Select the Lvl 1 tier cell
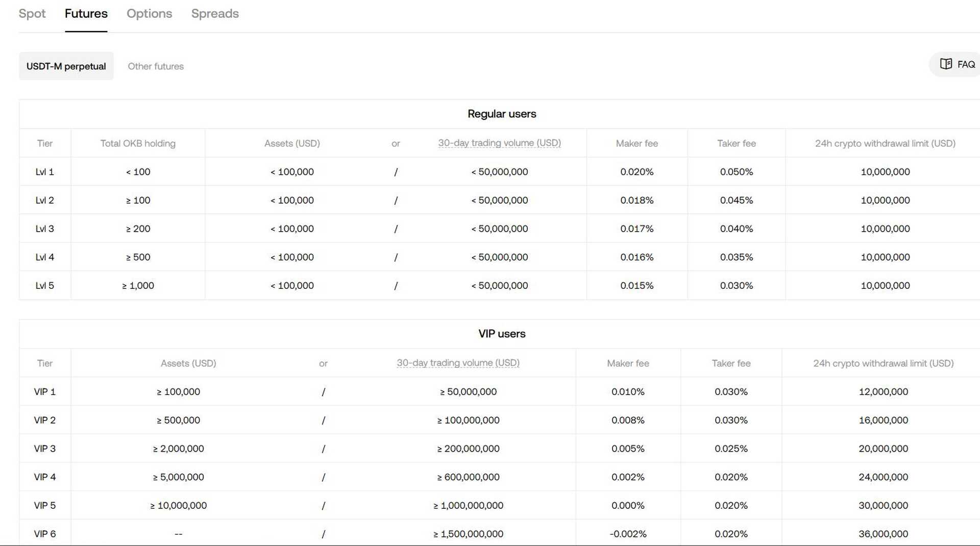980x546 pixels. coord(45,172)
